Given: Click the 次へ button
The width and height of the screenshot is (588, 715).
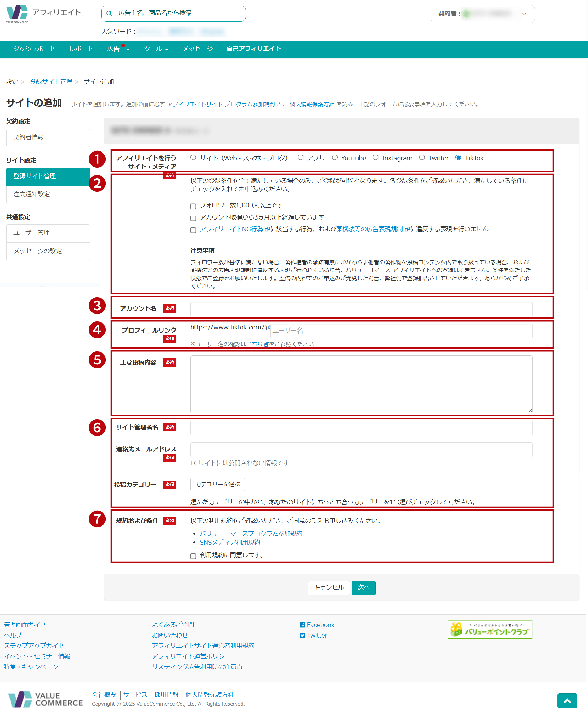Looking at the screenshot, I should coord(363,587).
